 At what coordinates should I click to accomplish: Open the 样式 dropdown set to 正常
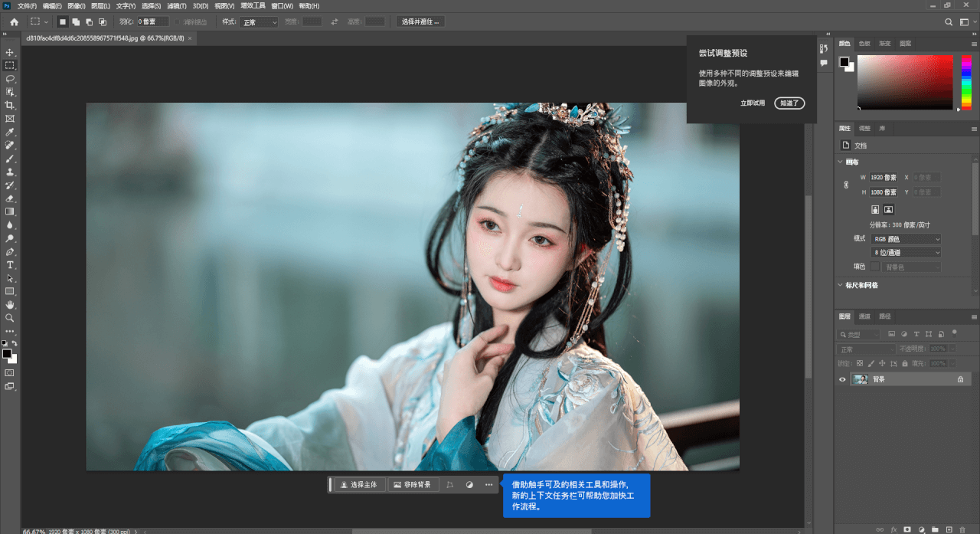pos(260,22)
